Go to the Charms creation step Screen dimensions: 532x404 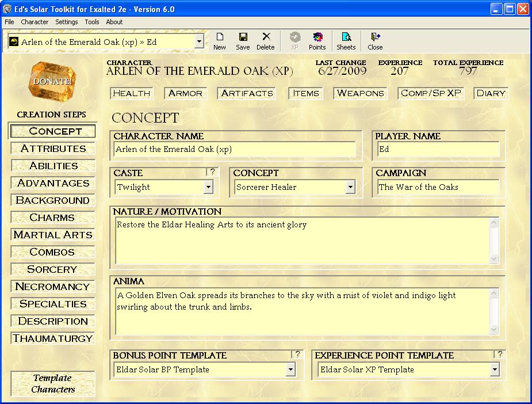coord(52,218)
